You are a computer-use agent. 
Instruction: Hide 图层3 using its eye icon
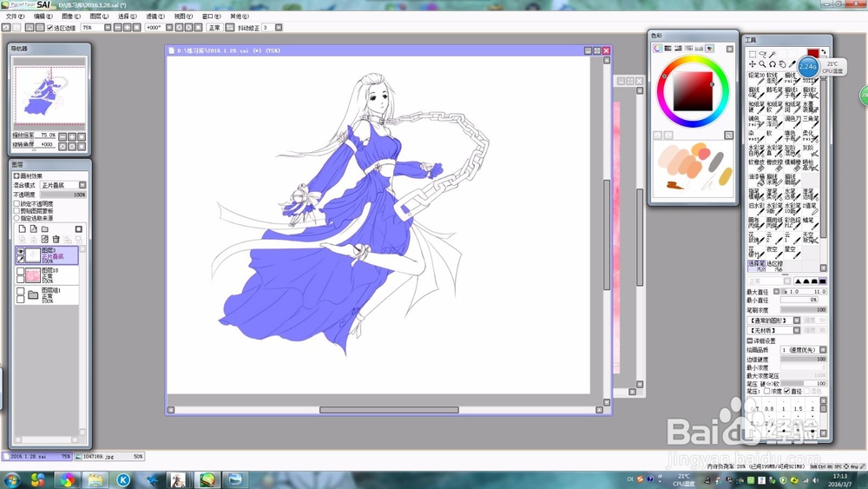click(20, 251)
